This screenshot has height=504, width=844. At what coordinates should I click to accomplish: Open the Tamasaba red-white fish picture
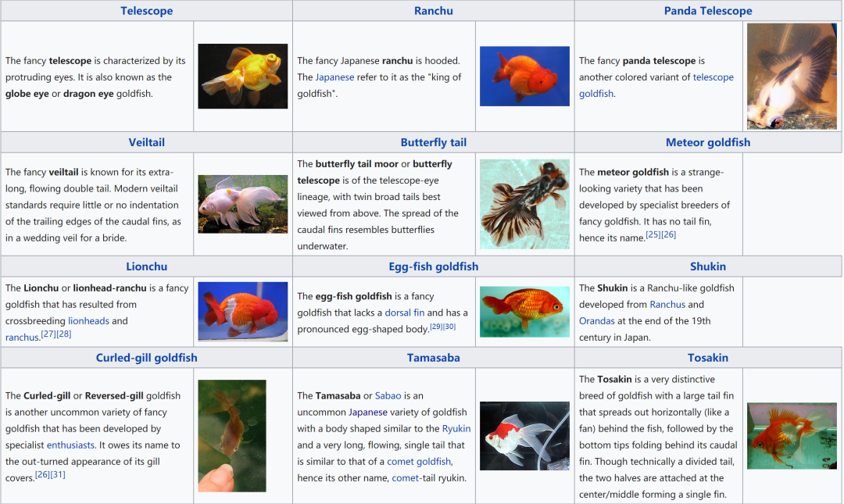tap(524, 435)
